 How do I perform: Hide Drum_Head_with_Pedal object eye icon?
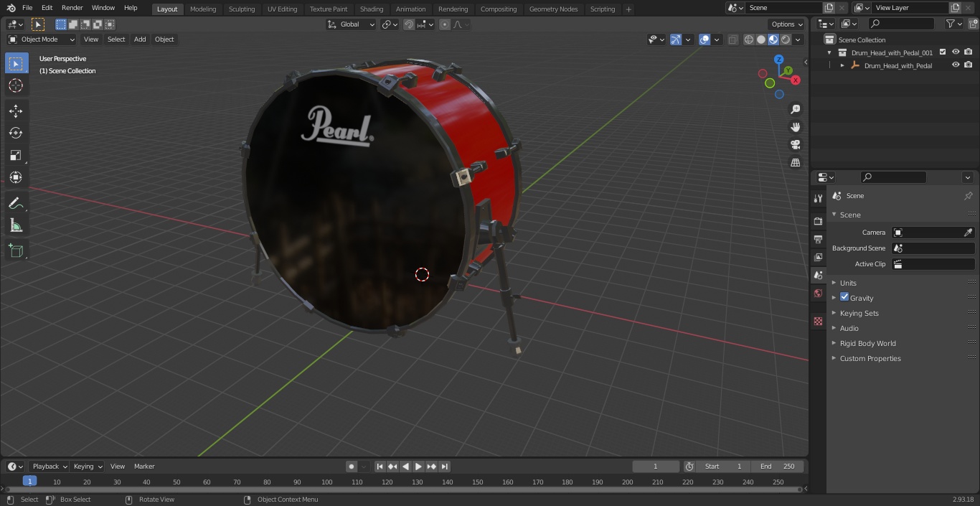956,65
